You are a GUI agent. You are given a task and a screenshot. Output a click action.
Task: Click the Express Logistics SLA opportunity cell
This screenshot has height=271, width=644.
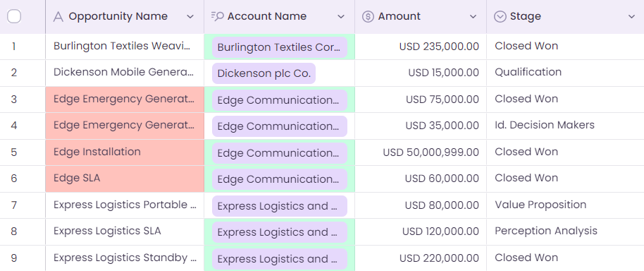click(125, 231)
